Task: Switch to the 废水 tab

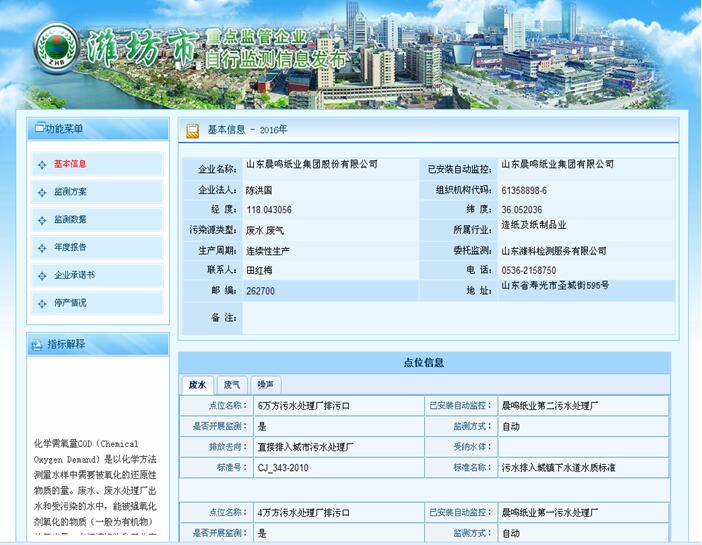Action: pos(197,384)
